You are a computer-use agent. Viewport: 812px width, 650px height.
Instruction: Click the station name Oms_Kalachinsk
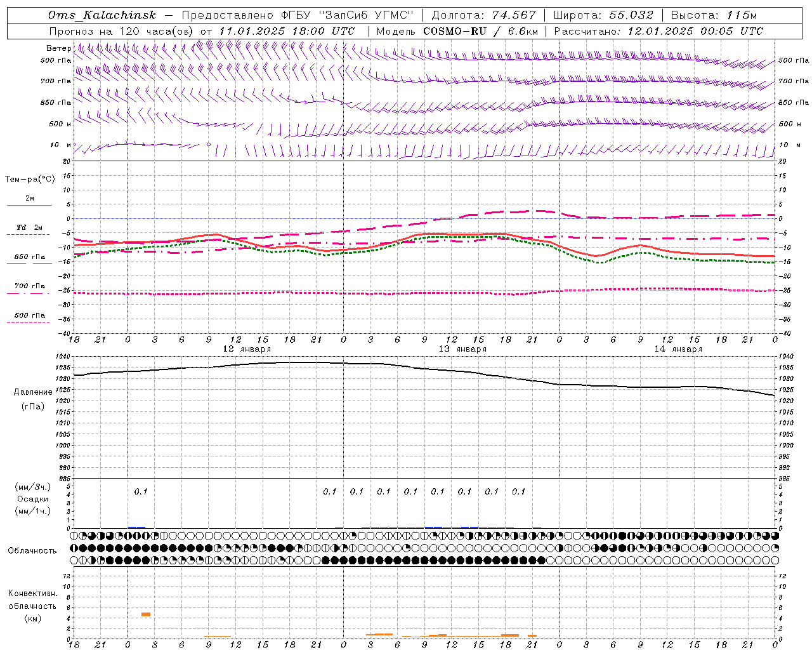pyautogui.click(x=102, y=15)
